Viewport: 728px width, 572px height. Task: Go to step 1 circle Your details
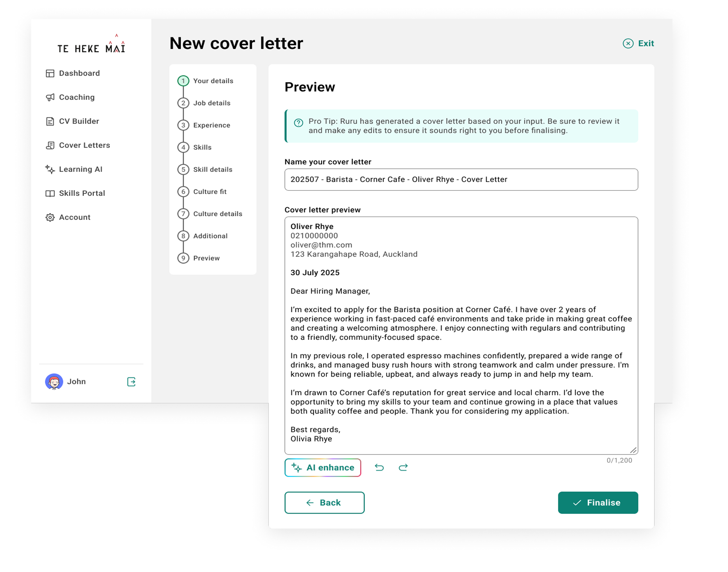click(x=183, y=81)
